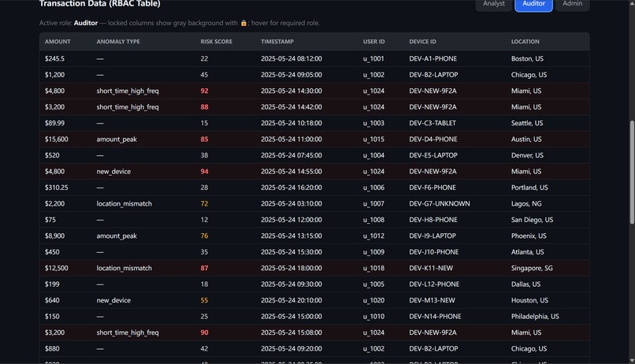Click the page vertical scrollbar thumb
This screenshot has width=635, height=364.
(632, 172)
